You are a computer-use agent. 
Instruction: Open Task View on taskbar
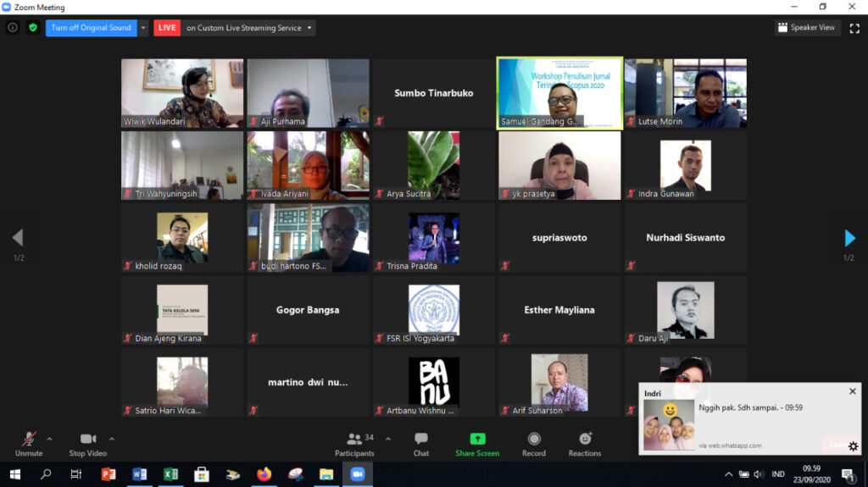(75, 474)
